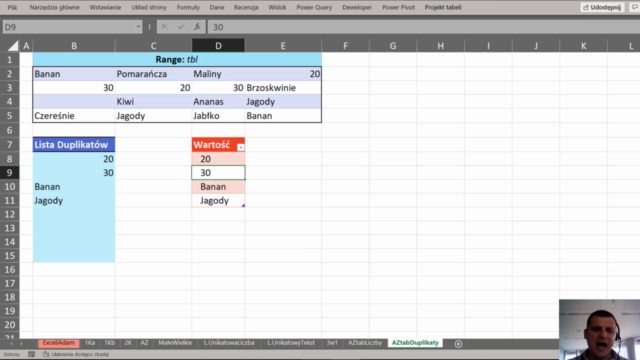The height and width of the screenshot is (360, 640).
Task: Switch to the 3w1 sheet tab
Action: (332, 343)
